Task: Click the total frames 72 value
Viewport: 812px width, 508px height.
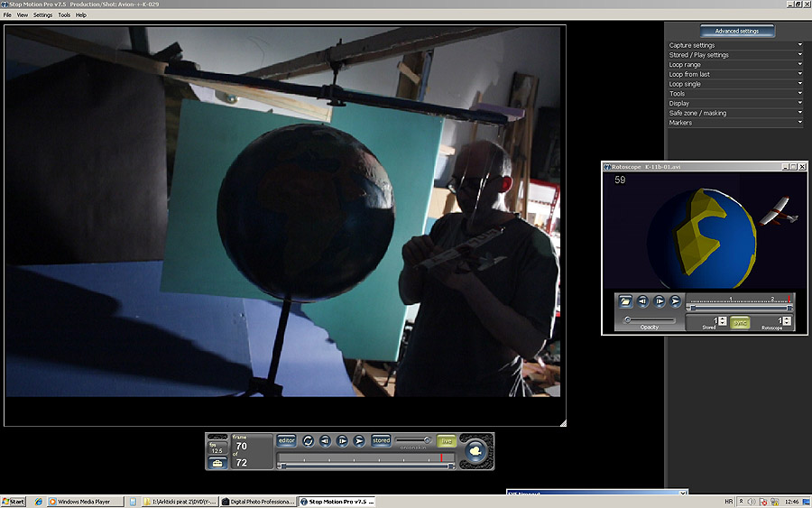Action: (241, 462)
